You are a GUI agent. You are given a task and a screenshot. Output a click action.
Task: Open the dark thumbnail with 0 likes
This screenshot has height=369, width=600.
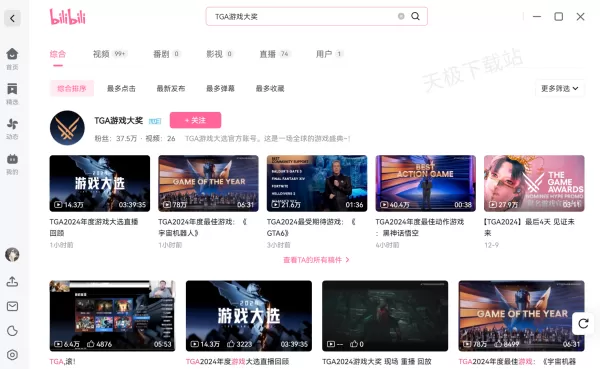(x=385, y=316)
